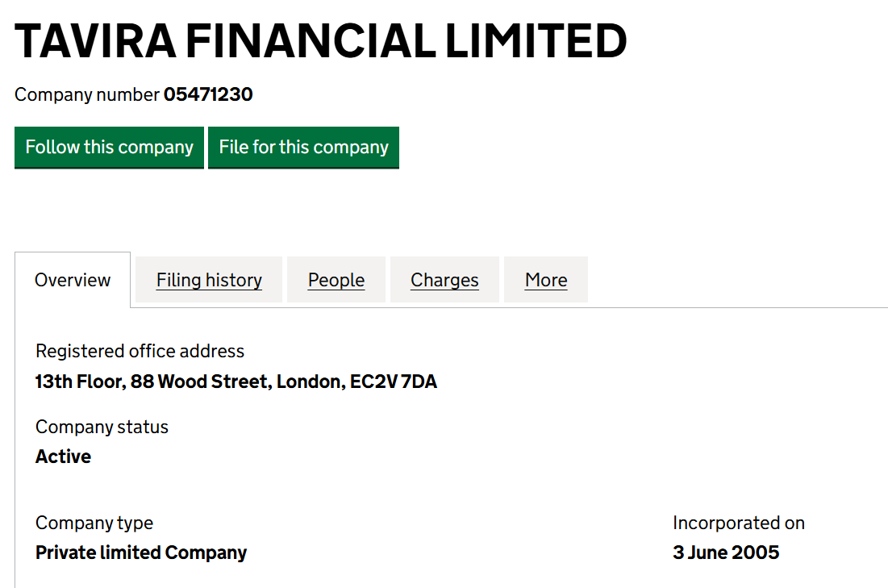888x588 pixels.
Task: Click the Incorporated on label
Action: 739,523
